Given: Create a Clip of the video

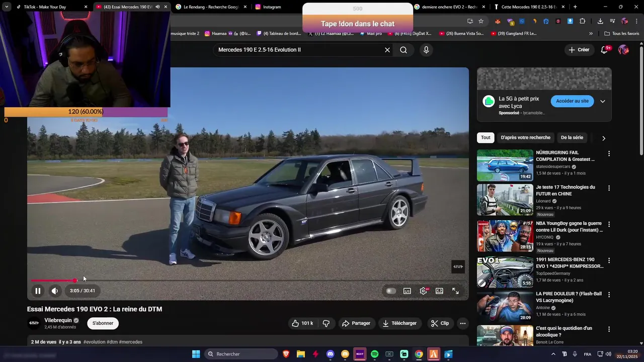Looking at the screenshot, I should point(440,323).
